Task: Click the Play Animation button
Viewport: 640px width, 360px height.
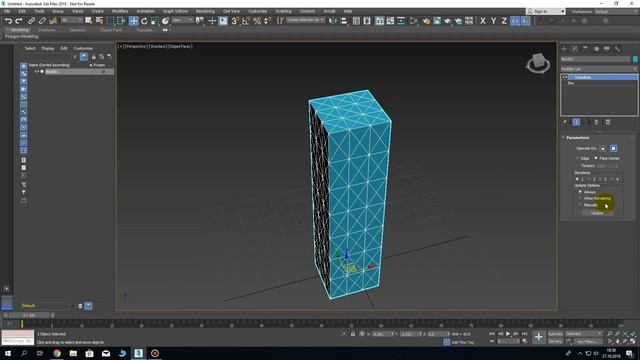Action: (x=508, y=334)
